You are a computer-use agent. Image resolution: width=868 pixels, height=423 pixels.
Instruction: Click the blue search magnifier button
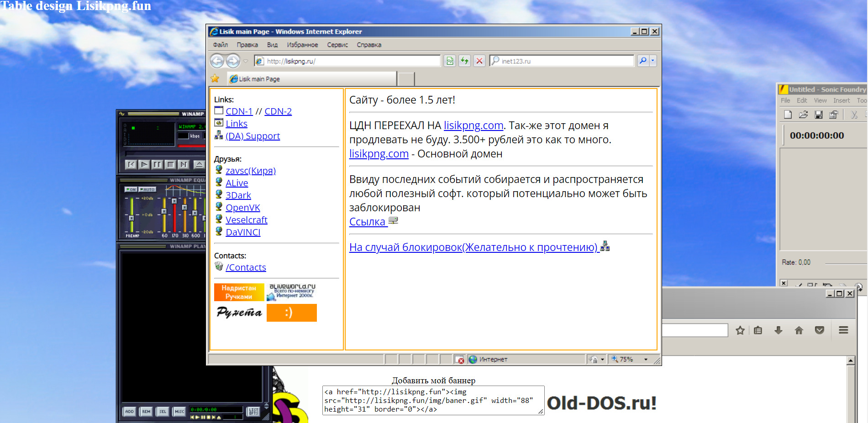[x=643, y=60]
